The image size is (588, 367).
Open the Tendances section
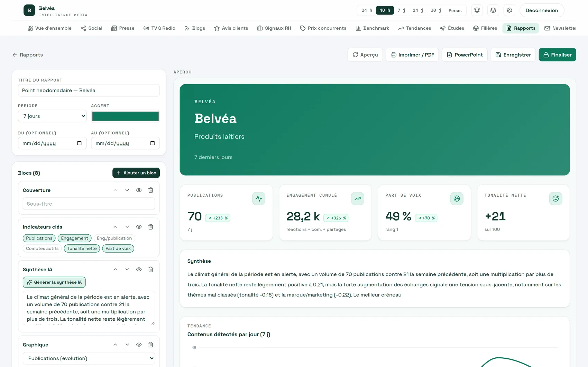pyautogui.click(x=415, y=28)
